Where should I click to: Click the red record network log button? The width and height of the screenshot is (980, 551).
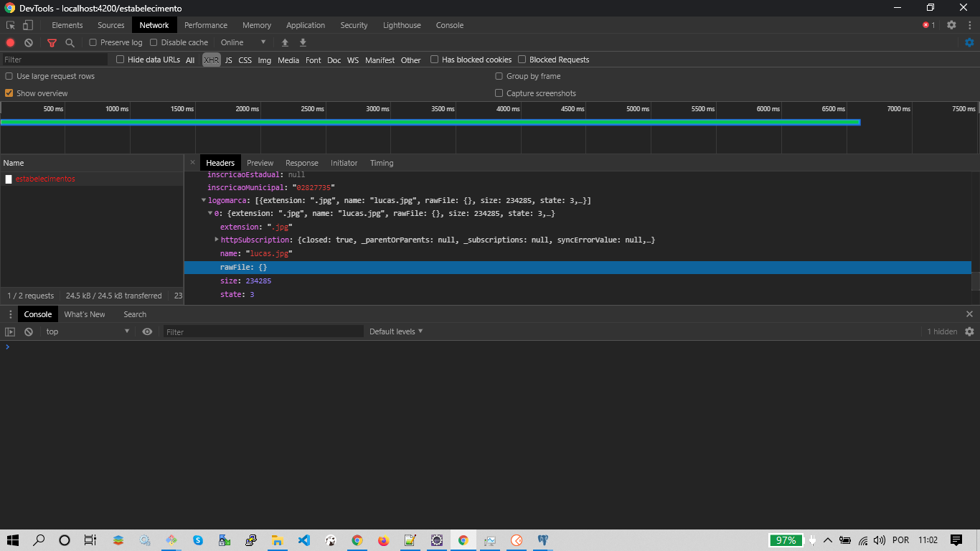coord(10,43)
